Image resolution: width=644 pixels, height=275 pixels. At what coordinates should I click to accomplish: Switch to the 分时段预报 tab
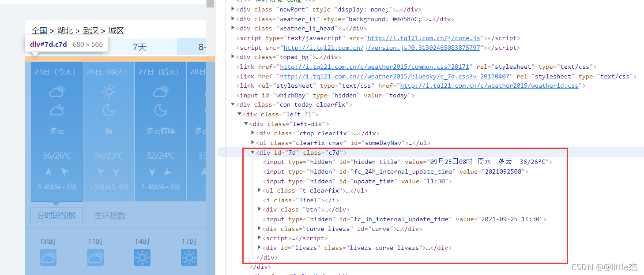pos(56,215)
